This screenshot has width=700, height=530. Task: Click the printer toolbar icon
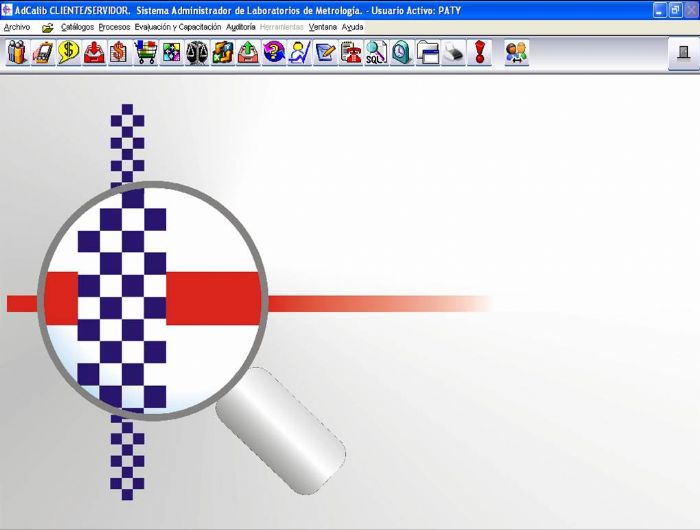click(x=453, y=52)
